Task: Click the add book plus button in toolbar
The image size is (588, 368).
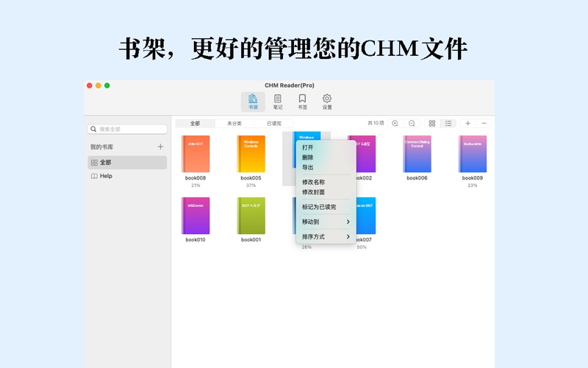Action: click(468, 124)
